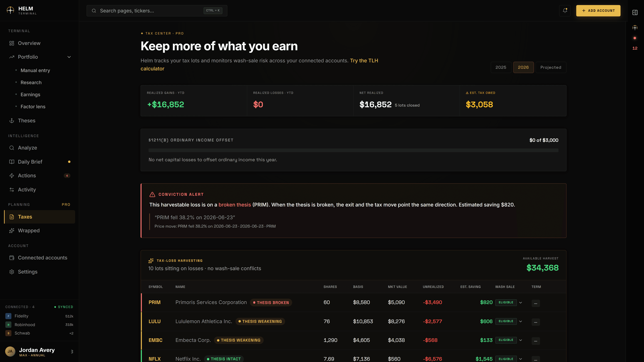Screen dimensions: 644x362
Task: Click the PRIM ticker symbol
Action: pos(155,302)
